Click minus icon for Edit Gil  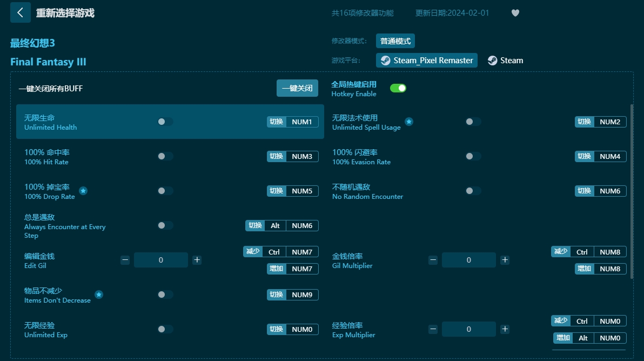[125, 260]
